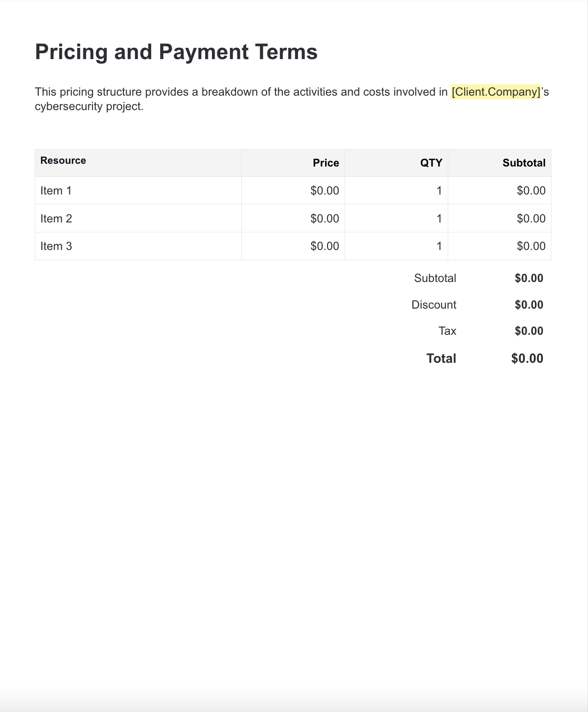Click the Pricing and Payment Terms heading

[176, 52]
